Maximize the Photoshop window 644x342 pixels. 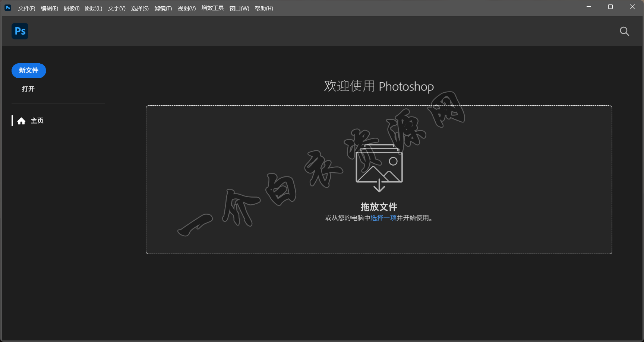[x=610, y=7]
